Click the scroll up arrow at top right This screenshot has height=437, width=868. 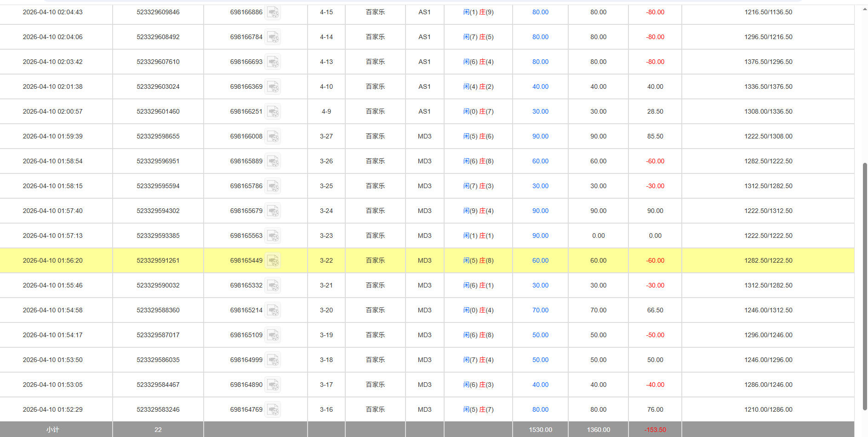tap(865, 9)
